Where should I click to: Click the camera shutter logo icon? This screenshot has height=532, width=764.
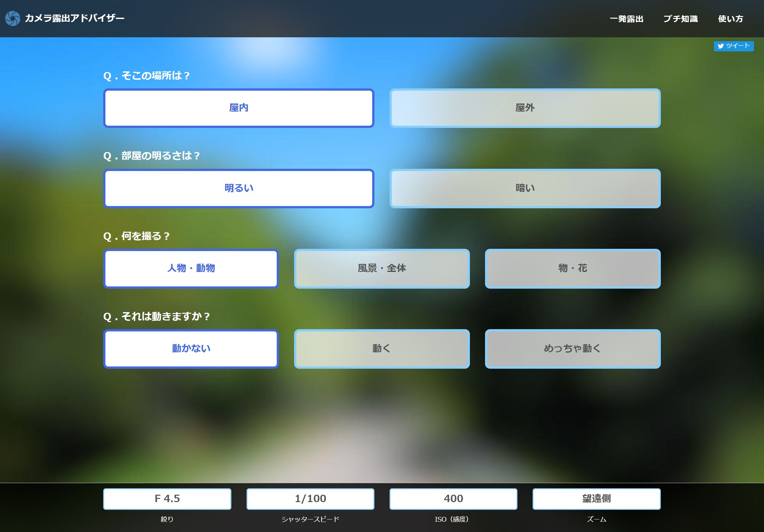[12, 19]
